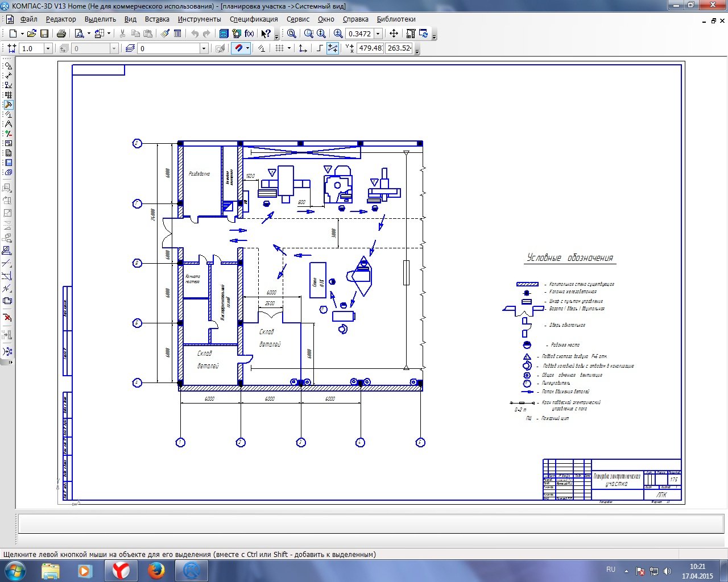This screenshot has width=728, height=582.
Task: Open Firefox from the Windows taskbar
Action: tap(156, 570)
